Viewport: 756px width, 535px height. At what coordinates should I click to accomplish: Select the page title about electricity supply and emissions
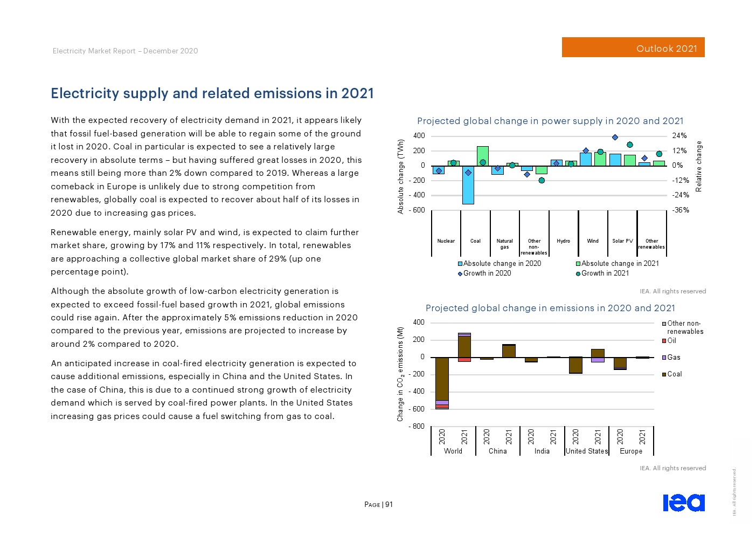click(212, 93)
